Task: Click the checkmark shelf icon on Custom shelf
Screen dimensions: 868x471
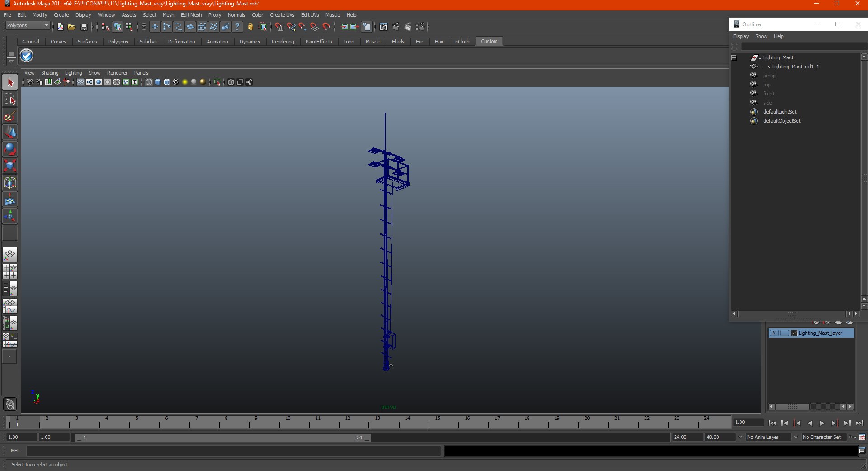Action: pos(27,56)
